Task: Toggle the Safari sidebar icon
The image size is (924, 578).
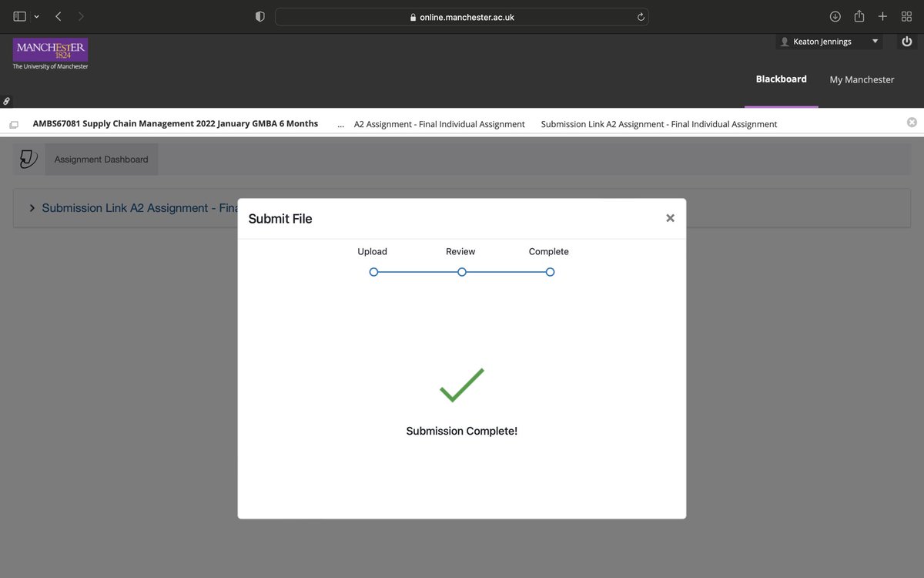Action: [x=20, y=16]
